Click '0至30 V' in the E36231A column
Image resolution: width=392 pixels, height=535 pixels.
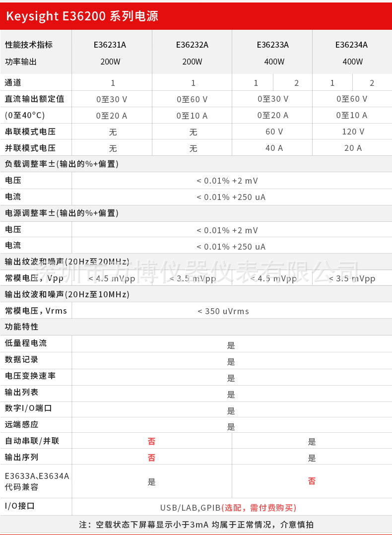[x=112, y=99]
